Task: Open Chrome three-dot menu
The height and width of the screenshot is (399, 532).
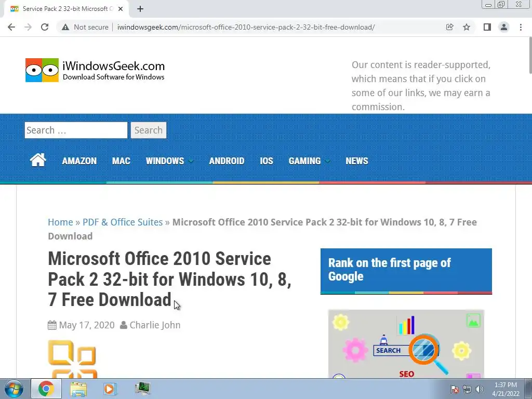Action: coord(521,27)
